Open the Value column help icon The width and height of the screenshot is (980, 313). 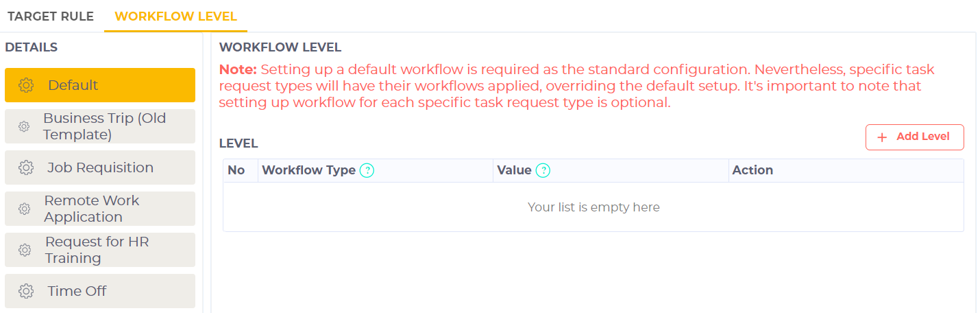click(x=543, y=170)
